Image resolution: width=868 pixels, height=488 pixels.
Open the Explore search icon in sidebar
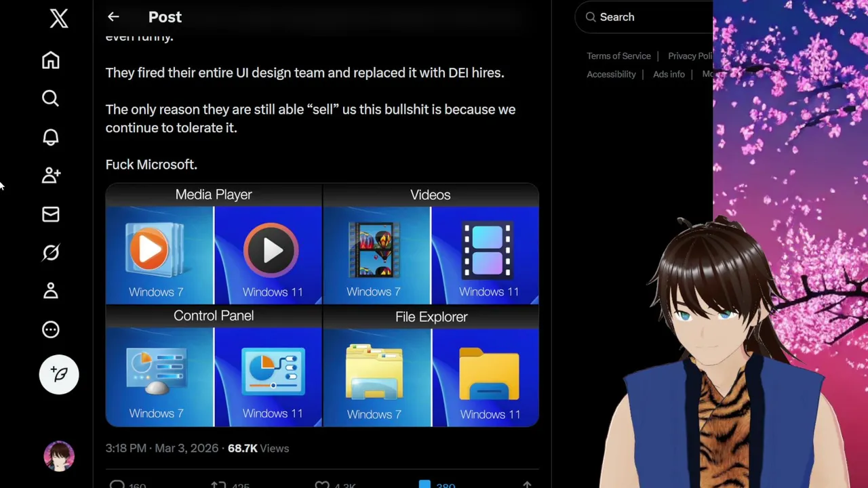click(x=51, y=99)
